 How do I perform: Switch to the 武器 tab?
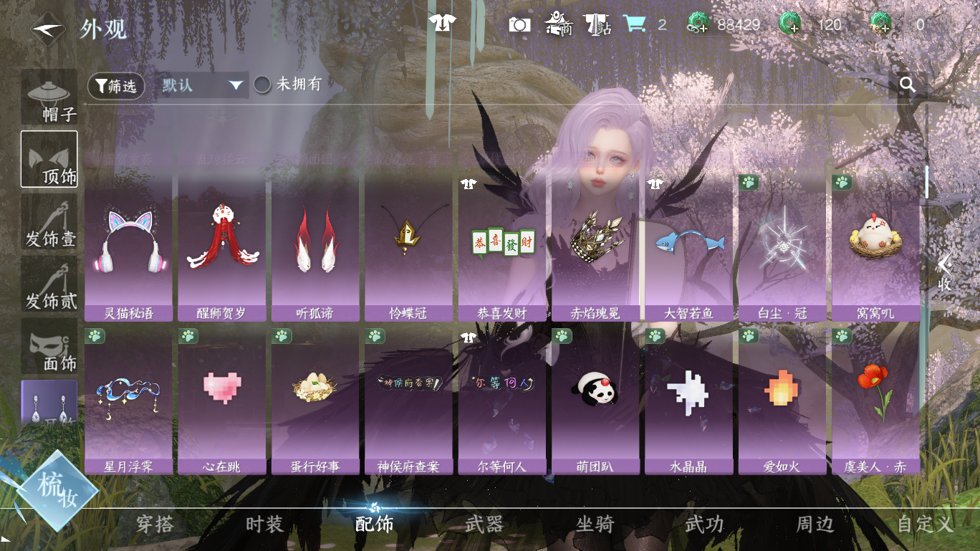coord(484,524)
